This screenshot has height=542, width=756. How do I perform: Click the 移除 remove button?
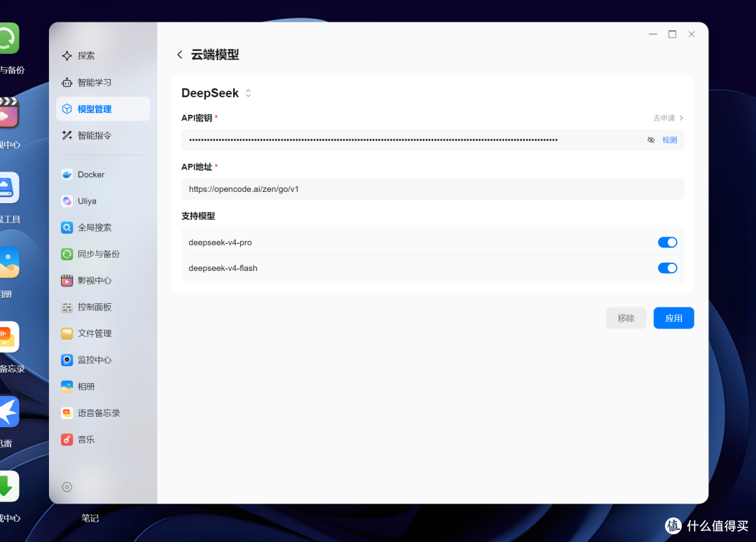[x=626, y=318]
